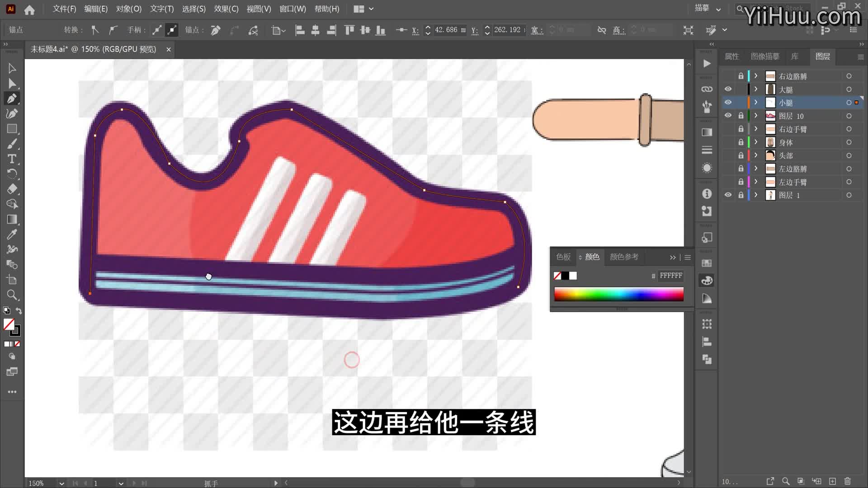Expand the 图层 10 layer
Screen dimensions: 868x488
(755, 116)
